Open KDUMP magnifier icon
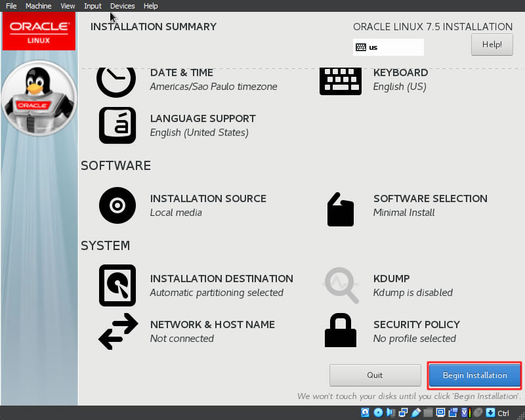The image size is (525, 420). (x=341, y=285)
